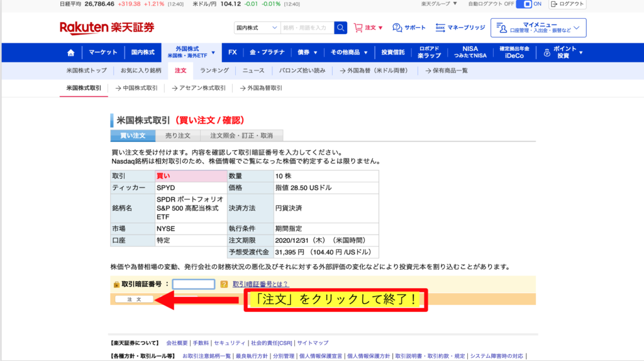
Task: Click the 2020/12/31 order deadline cell
Action: [326, 240]
